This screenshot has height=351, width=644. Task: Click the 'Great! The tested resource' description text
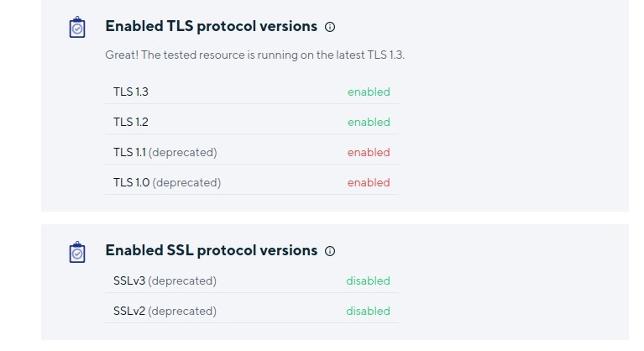point(254,55)
